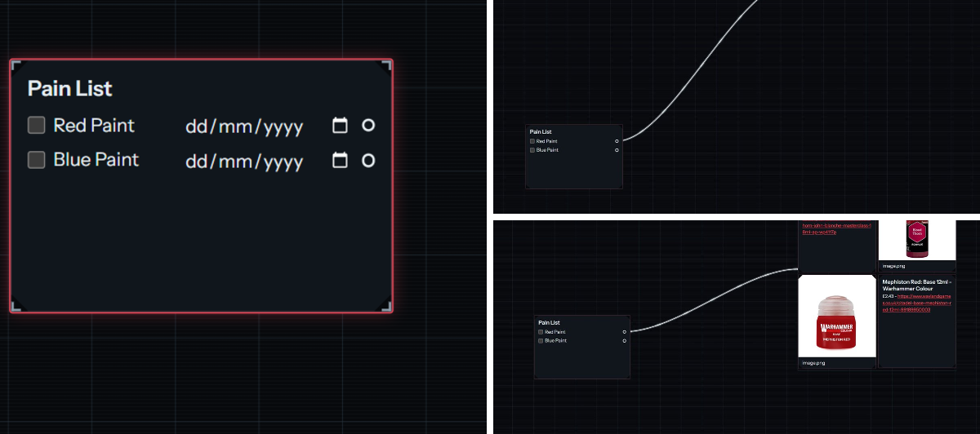Viewport: 980px width, 434px height.
Task: Check Blue Paint box in bottom-right view card
Action: point(541,340)
